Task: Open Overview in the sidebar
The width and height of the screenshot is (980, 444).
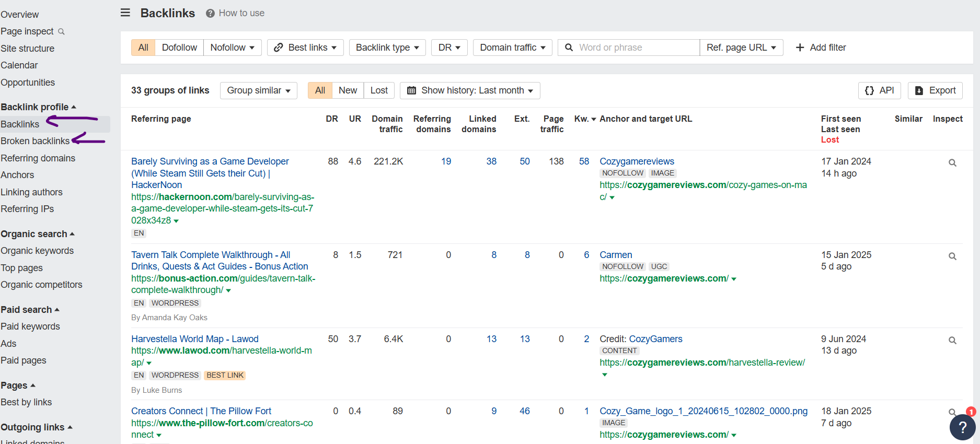Action: click(20, 15)
